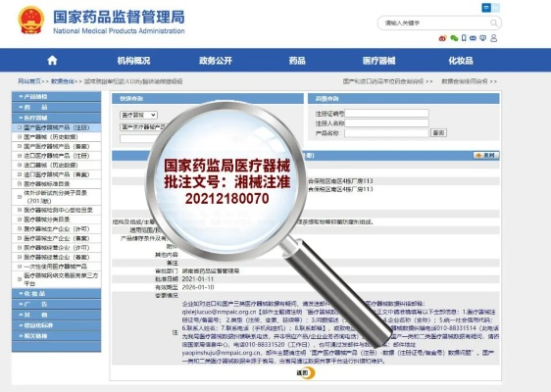551x392 pixels.
Task: Click the message bubble icon
Action: [483, 38]
